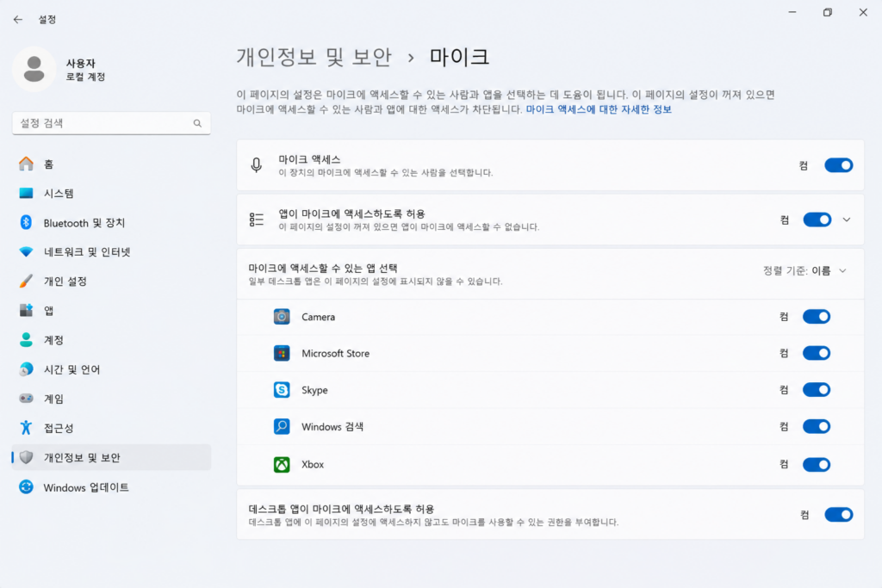Turn off Windows 검색 microphone toggle

click(x=817, y=427)
